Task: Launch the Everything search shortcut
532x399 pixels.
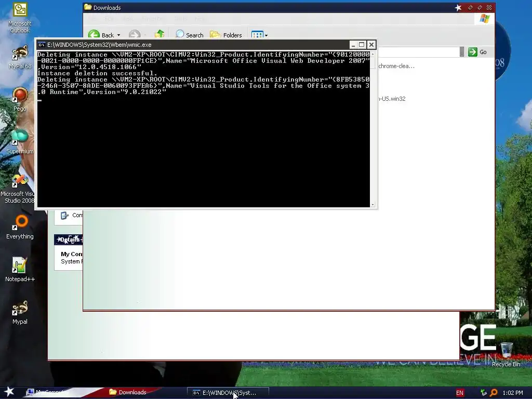Action: tap(20, 227)
